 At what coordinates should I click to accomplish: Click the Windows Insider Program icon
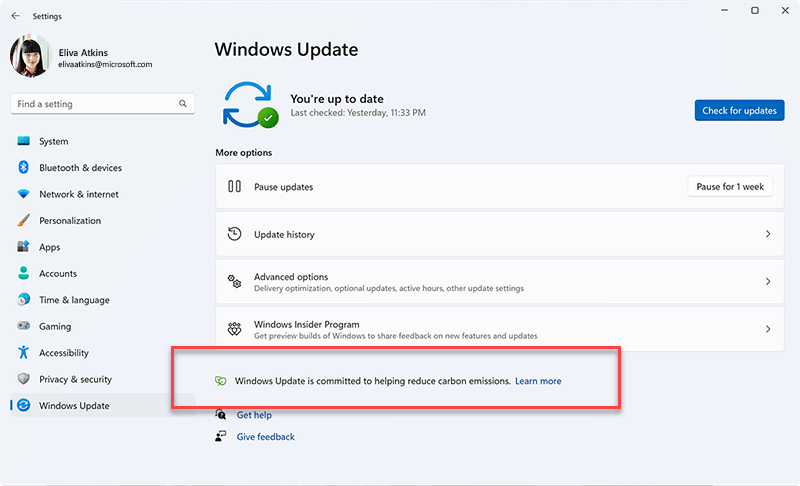234,329
